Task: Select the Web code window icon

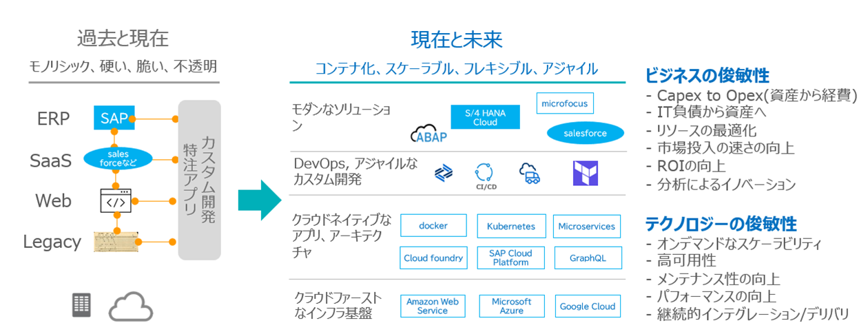Action: pyautogui.click(x=115, y=201)
